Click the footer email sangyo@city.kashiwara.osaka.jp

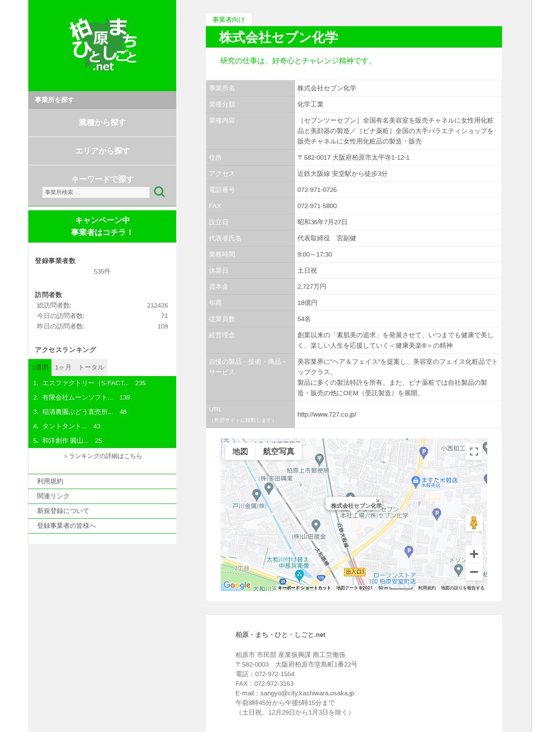click(x=307, y=693)
